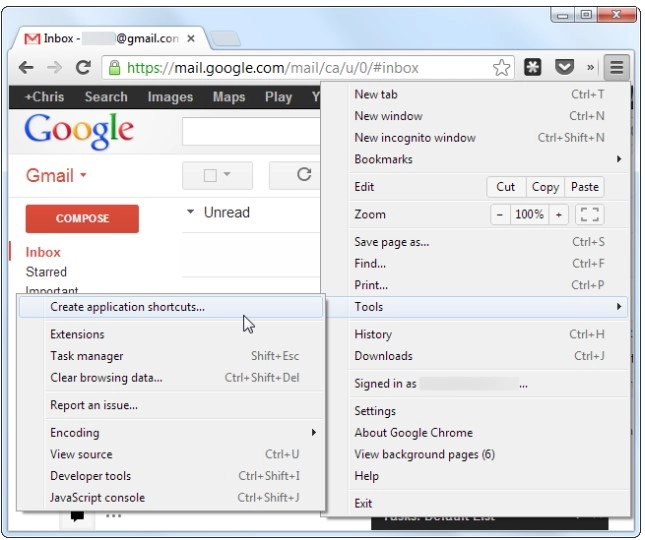The height and width of the screenshot is (540, 645).
Task: Click the Signed in as entry
Action: (488, 384)
